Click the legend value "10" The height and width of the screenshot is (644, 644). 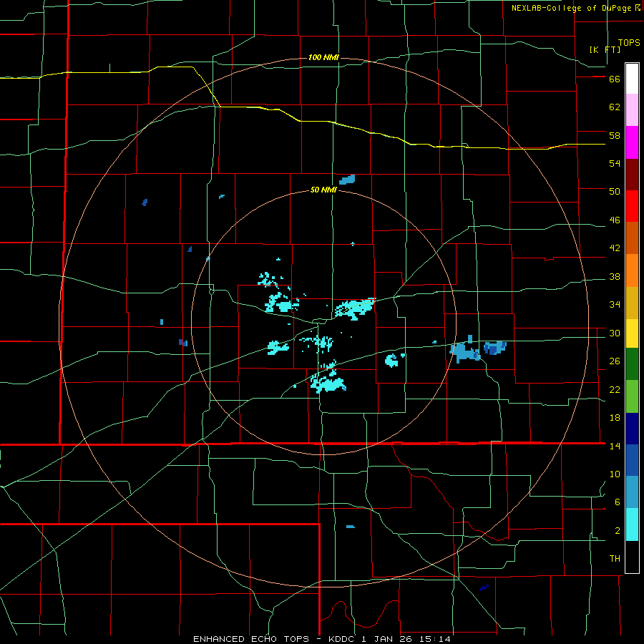(x=615, y=474)
